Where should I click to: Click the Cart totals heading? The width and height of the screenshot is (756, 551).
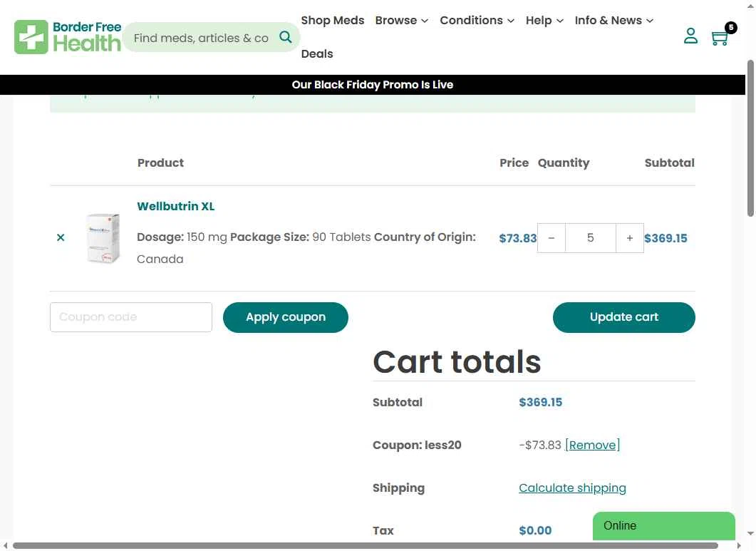pyautogui.click(x=457, y=362)
